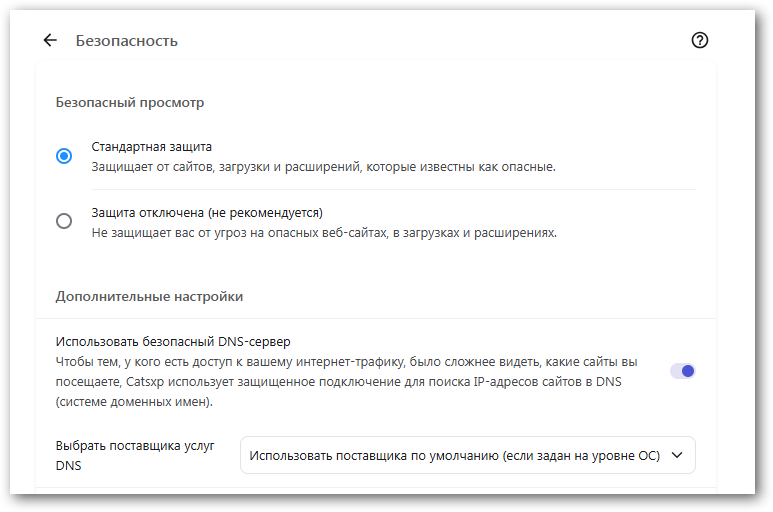Viewport: 773px width, 512px height.
Task: Click the description under Защита отключена
Action: tap(324, 233)
